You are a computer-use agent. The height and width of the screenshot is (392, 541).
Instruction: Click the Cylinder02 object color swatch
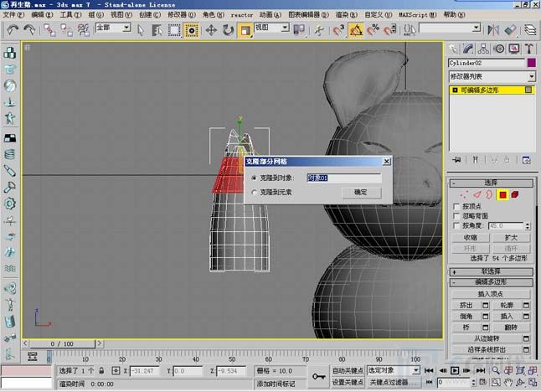tap(531, 63)
